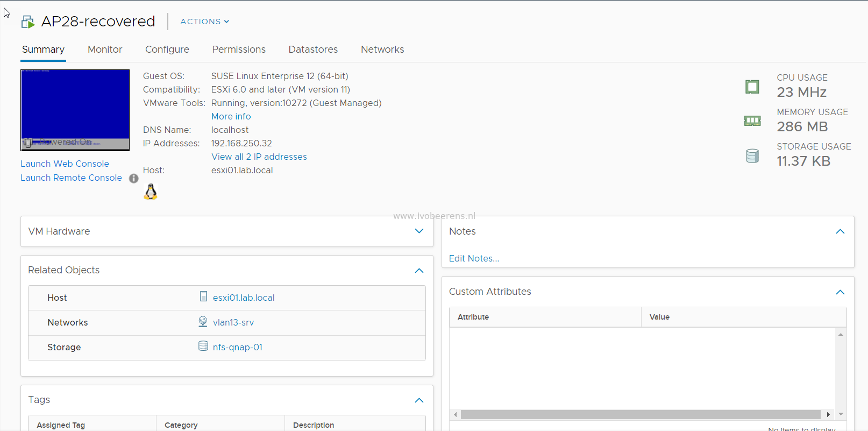
Task: Open network vlan13-srv link
Action: tap(233, 322)
